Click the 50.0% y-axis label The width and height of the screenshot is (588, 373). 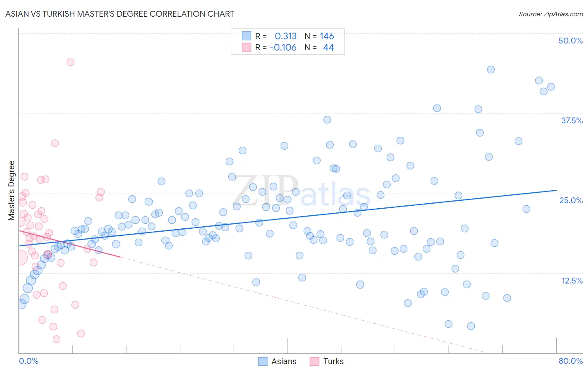point(570,41)
